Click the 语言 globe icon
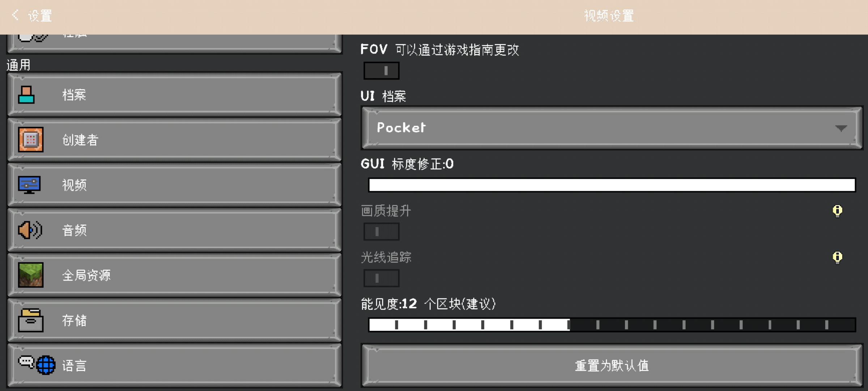 tap(46, 365)
